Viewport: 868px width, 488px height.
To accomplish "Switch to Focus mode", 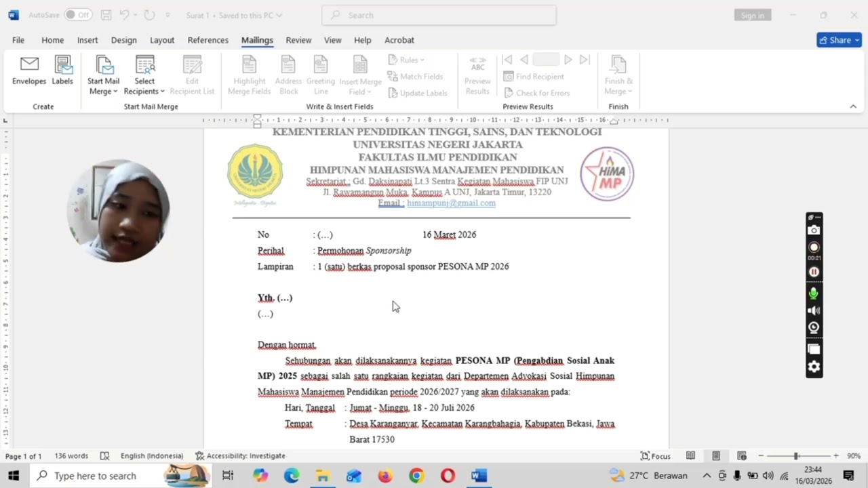I will click(655, 456).
